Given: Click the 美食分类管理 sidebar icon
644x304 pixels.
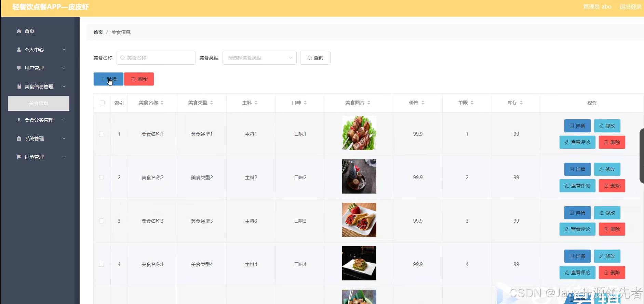Looking at the screenshot, I should (x=19, y=120).
